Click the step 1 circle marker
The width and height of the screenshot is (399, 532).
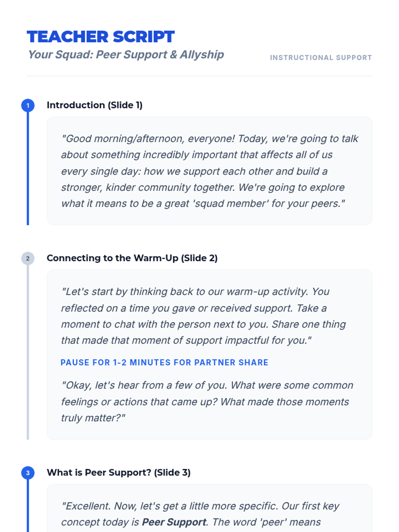28,105
